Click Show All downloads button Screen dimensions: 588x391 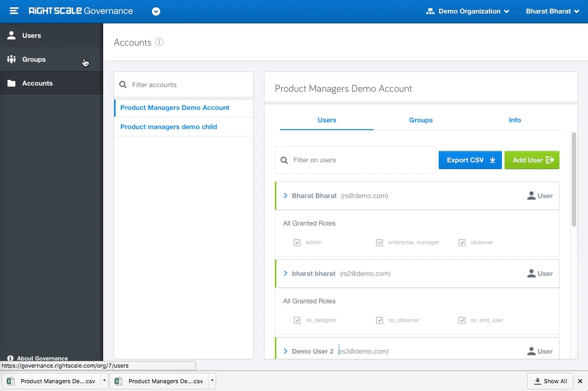(x=550, y=381)
